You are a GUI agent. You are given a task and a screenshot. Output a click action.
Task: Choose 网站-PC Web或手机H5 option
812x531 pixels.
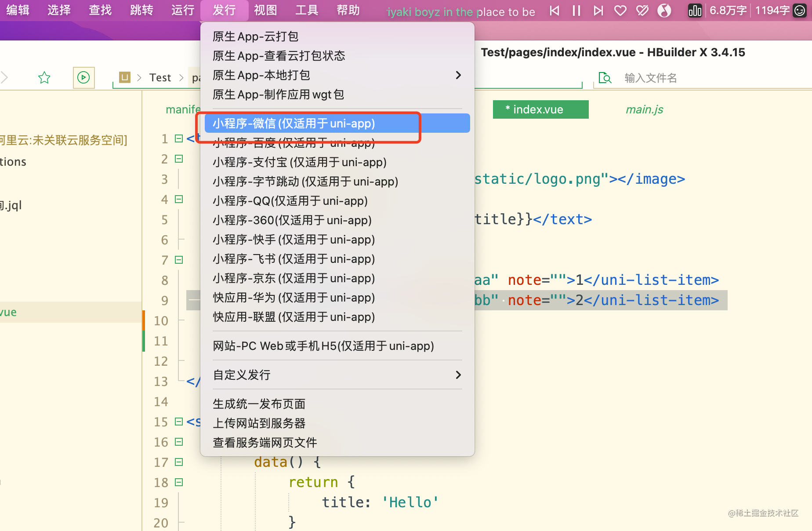(337, 346)
